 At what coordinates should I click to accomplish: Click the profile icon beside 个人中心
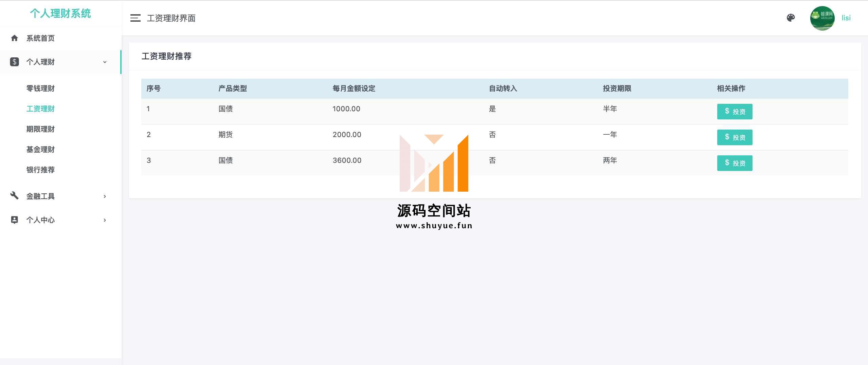click(14, 220)
